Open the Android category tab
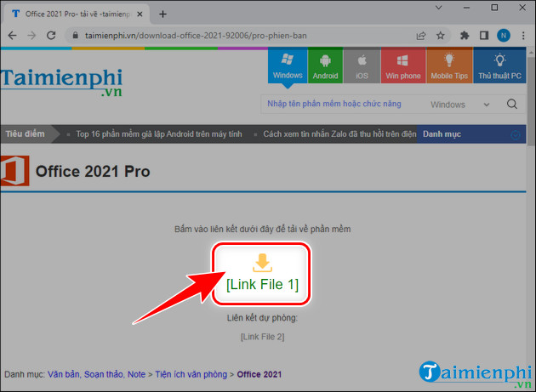The image size is (536, 392). coord(325,65)
